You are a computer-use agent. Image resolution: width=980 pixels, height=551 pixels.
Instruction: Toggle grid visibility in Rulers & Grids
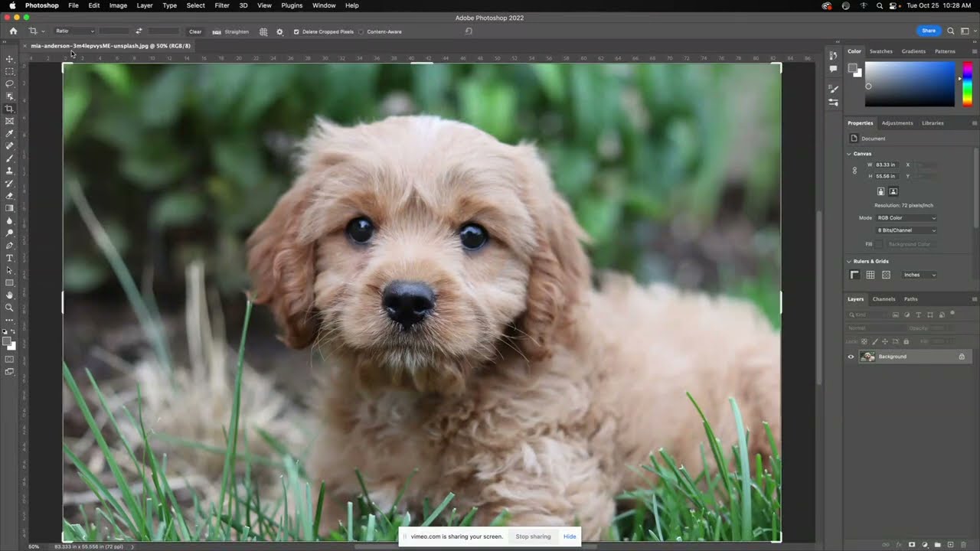(871, 275)
